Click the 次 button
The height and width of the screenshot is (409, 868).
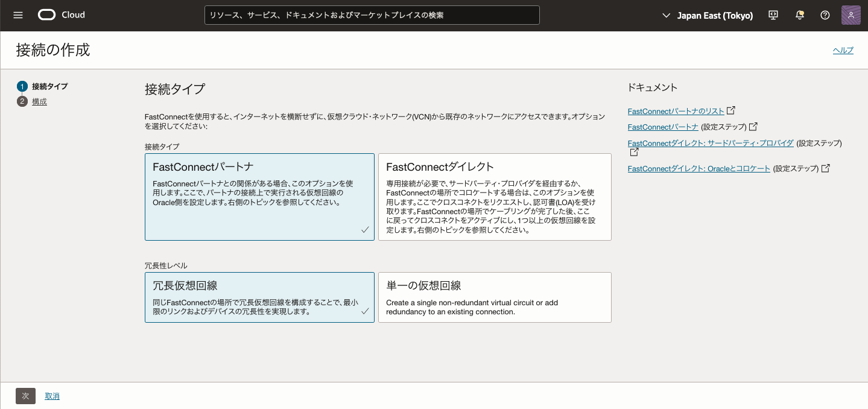tap(25, 396)
